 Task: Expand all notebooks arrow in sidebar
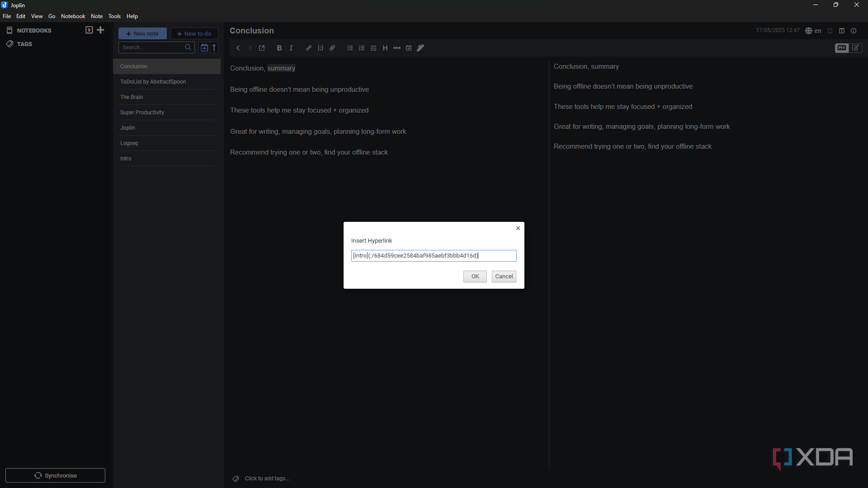click(x=89, y=30)
